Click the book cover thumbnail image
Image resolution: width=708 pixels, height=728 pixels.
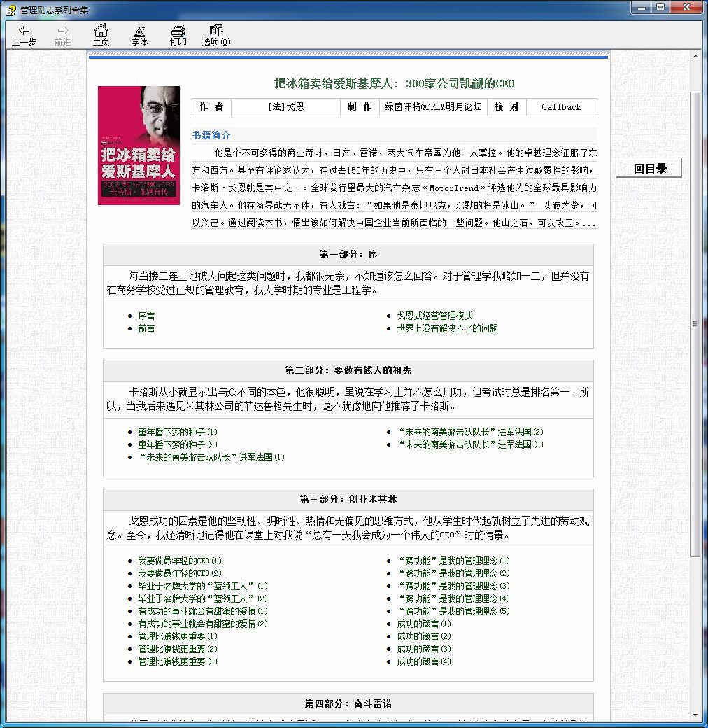pos(139,146)
